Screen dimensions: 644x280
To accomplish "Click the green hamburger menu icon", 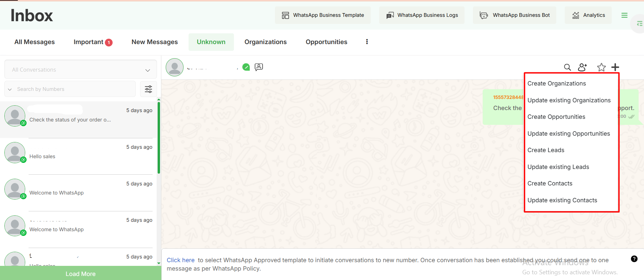I will point(625,15).
